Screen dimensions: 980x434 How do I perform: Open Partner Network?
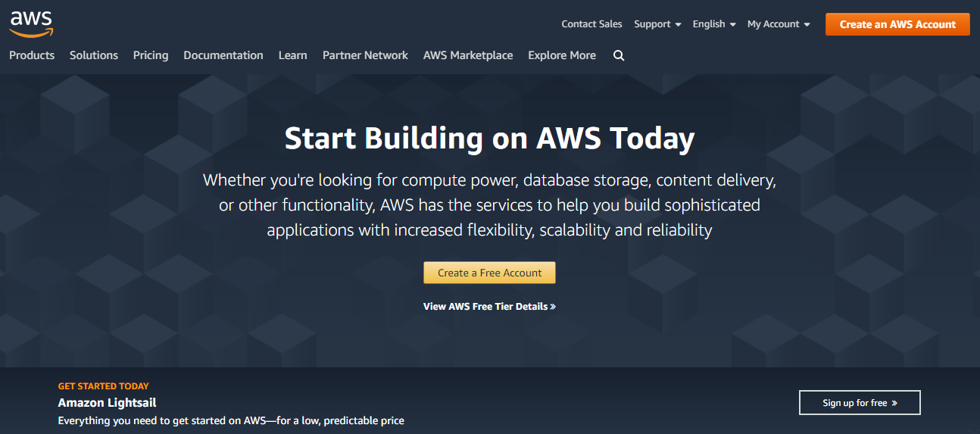[x=365, y=55]
